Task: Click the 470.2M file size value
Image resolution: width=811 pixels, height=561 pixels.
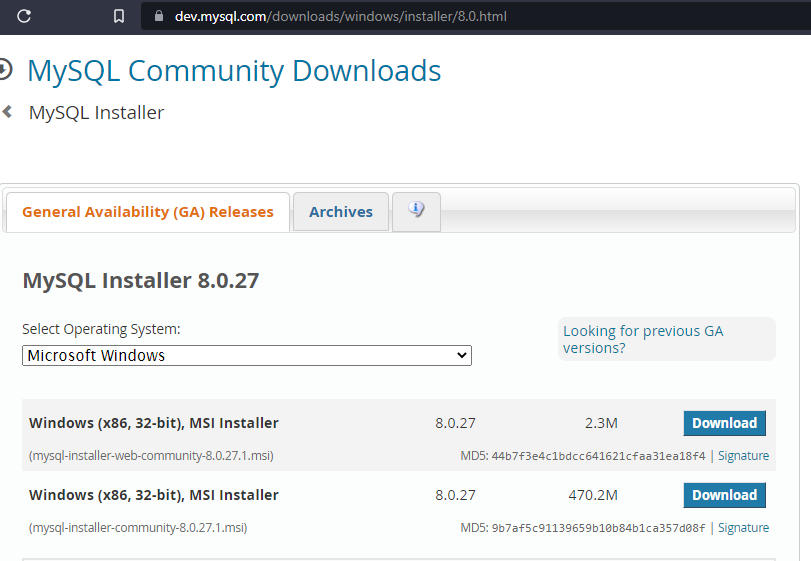Action: [x=593, y=495]
